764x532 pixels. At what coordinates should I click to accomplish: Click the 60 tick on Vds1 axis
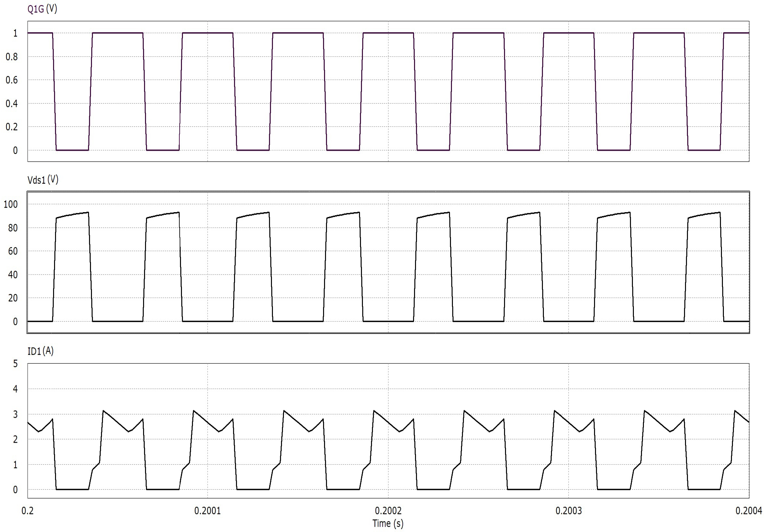tap(13, 251)
